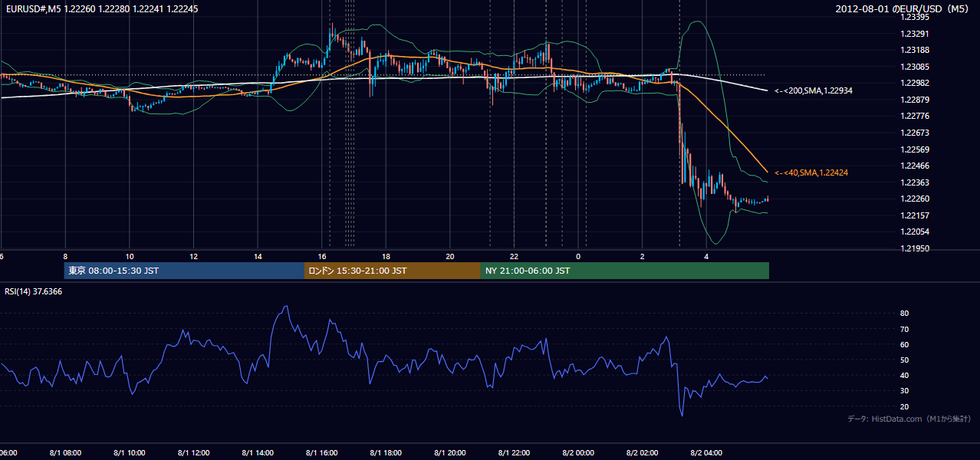Click hour tick 10 on price chart axis

click(x=130, y=257)
